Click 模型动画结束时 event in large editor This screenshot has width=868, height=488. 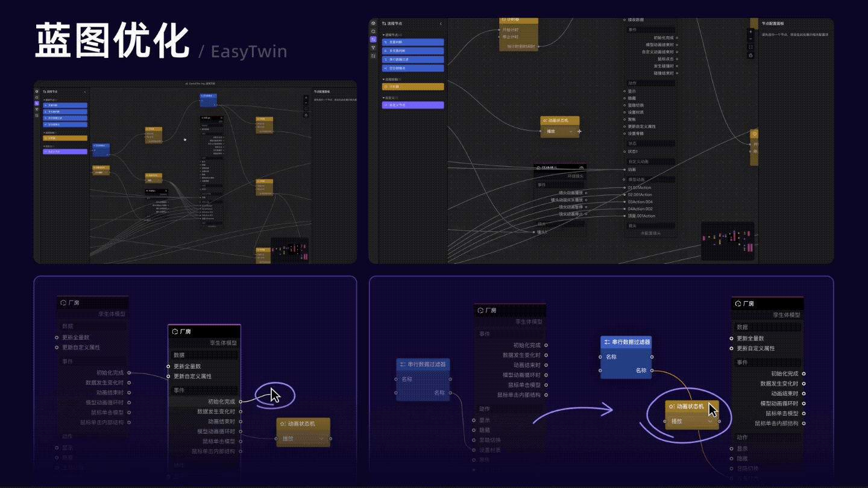(659, 45)
